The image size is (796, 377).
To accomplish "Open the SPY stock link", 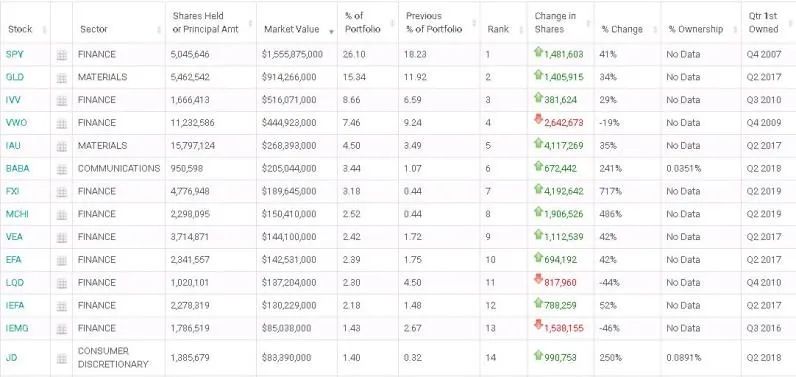I will 14,54.
